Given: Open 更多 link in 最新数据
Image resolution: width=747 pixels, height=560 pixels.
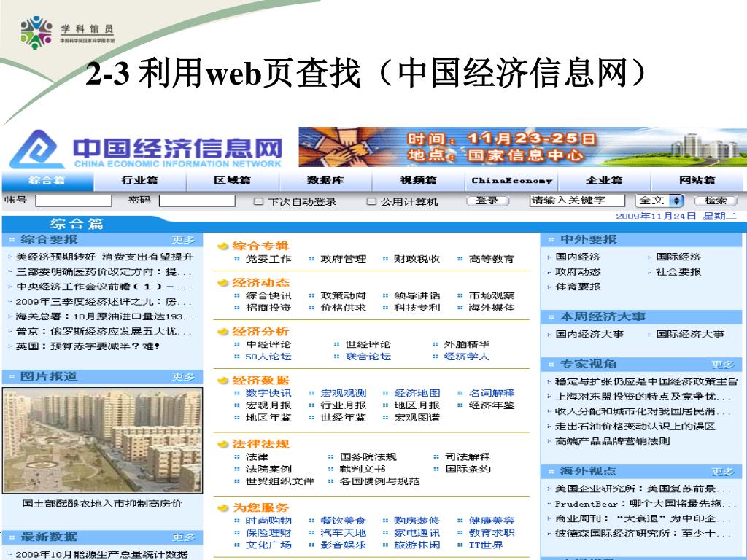Looking at the screenshot, I should [183, 537].
